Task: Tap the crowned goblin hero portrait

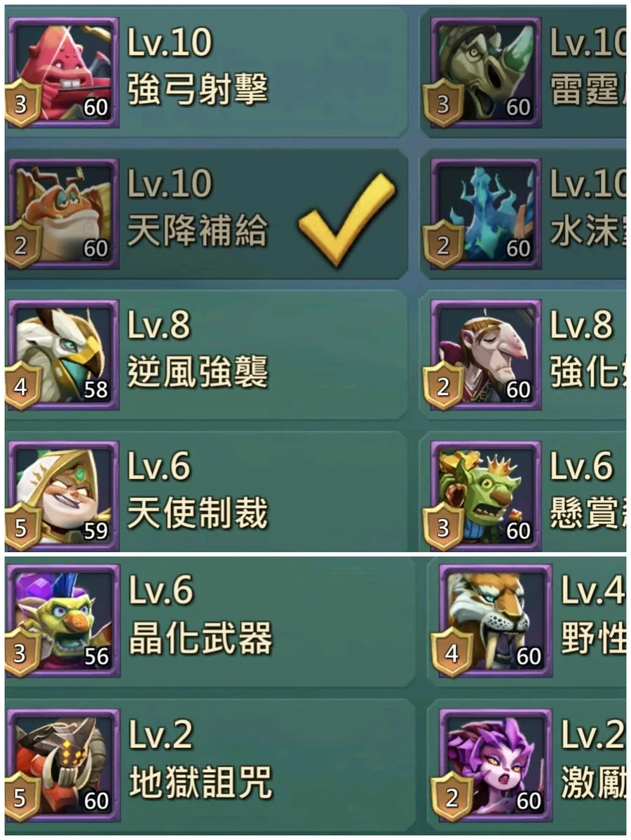Action: pyautogui.click(x=486, y=495)
